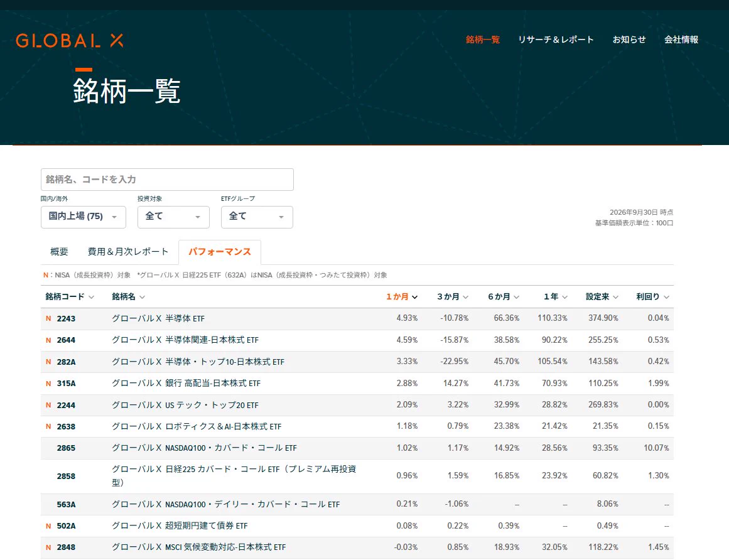729x560 pixels.
Task: Open 半導体・トップ10-日本株式 ETF link
Action: pos(198,362)
